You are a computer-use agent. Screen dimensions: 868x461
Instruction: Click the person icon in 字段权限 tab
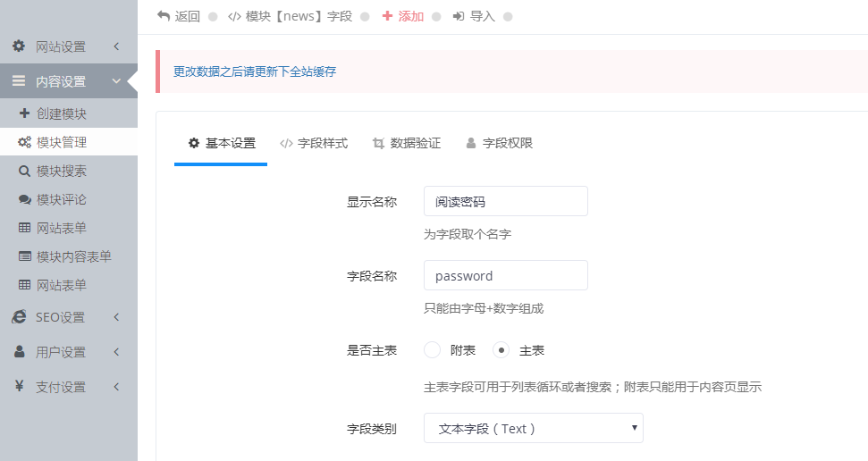(x=471, y=143)
